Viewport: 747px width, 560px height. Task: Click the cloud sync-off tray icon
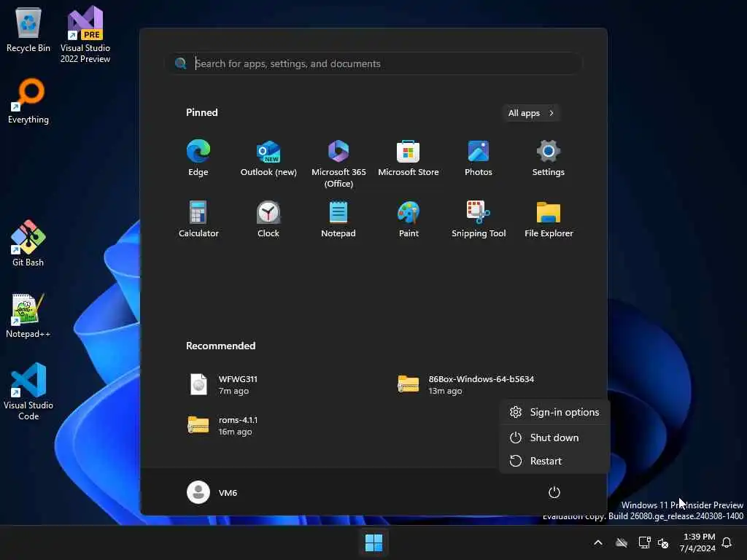click(x=622, y=542)
